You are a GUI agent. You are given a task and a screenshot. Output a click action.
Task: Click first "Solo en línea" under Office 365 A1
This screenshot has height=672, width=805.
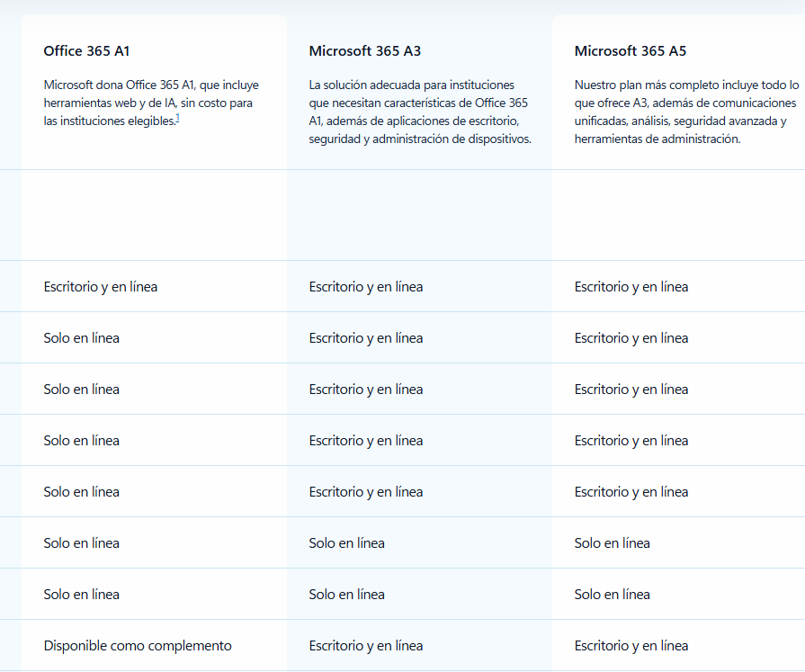pyautogui.click(x=82, y=337)
